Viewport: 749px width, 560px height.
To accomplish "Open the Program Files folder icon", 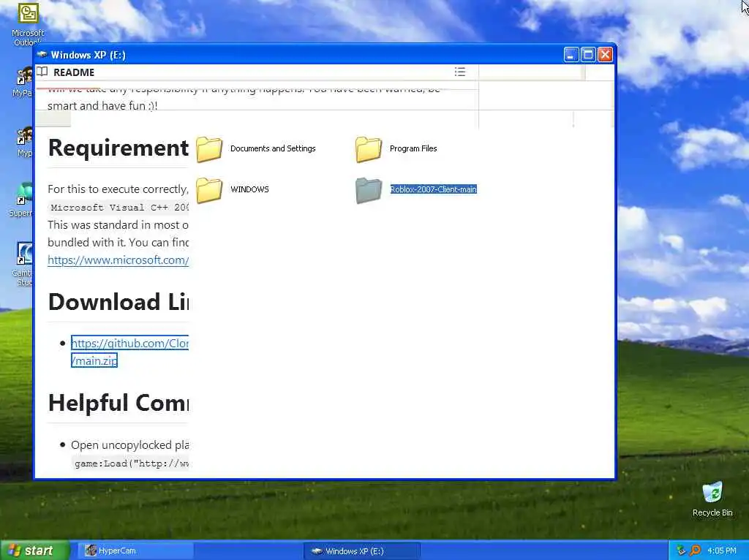I will pos(369,149).
